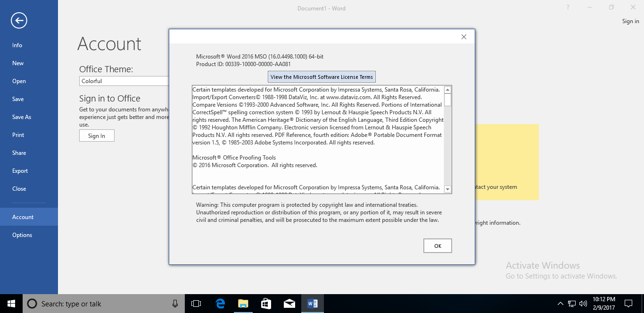Select Share in the Backstage sidebar
This screenshot has width=644, height=313.
29,153
